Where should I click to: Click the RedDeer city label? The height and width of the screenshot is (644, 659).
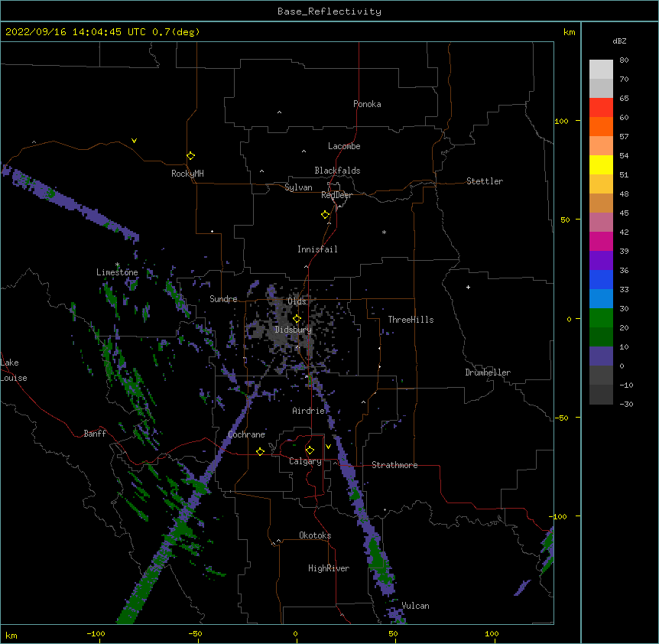336,195
